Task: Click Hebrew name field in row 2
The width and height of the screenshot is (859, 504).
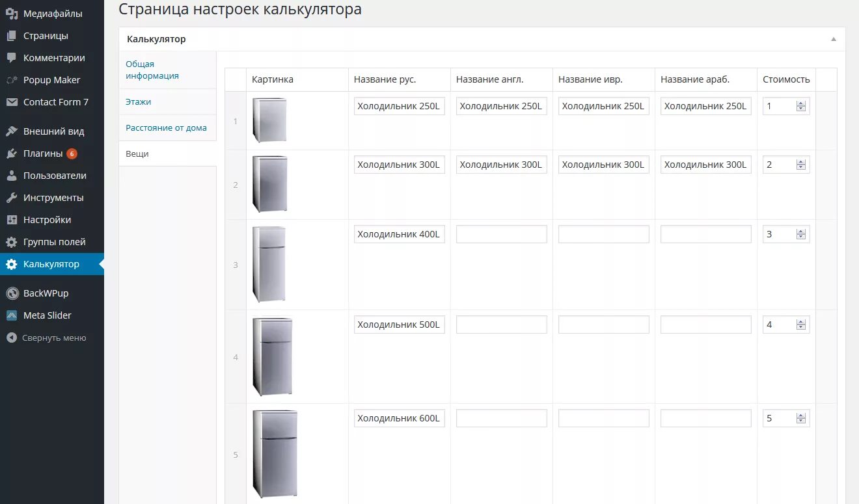Action: [604, 165]
